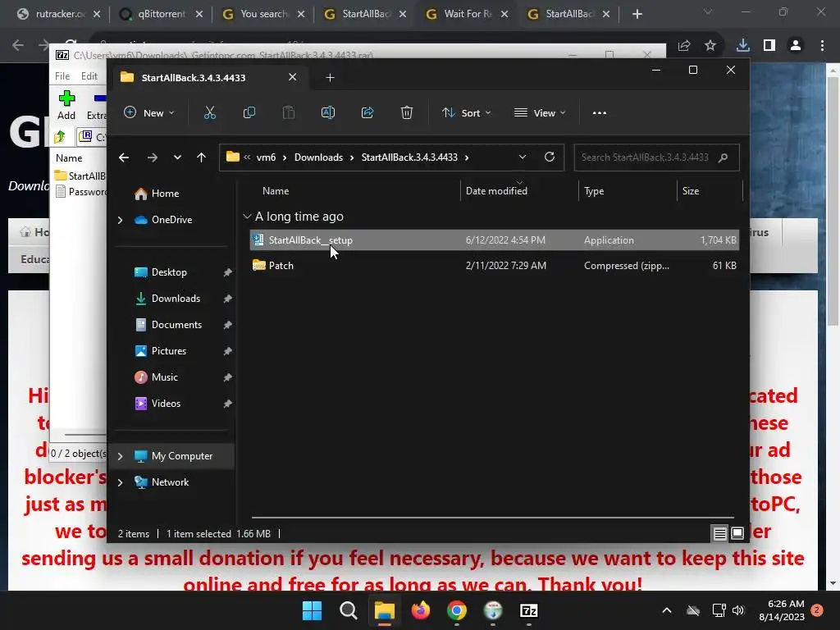The height and width of the screenshot is (630, 840).
Task: Open Chrome from taskbar
Action: click(x=457, y=610)
